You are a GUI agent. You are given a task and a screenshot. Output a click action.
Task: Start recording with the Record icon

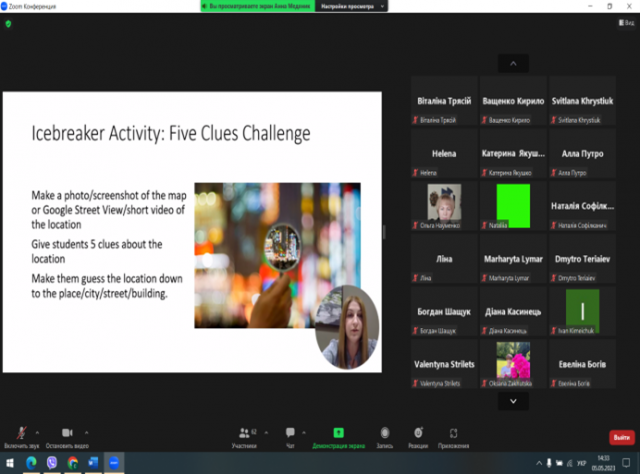click(384, 433)
